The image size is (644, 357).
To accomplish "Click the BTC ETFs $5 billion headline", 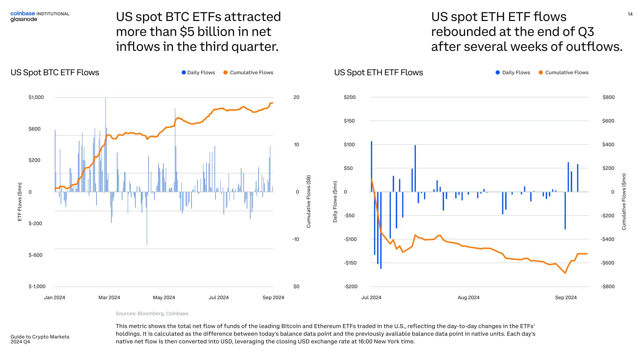I will point(198,32).
